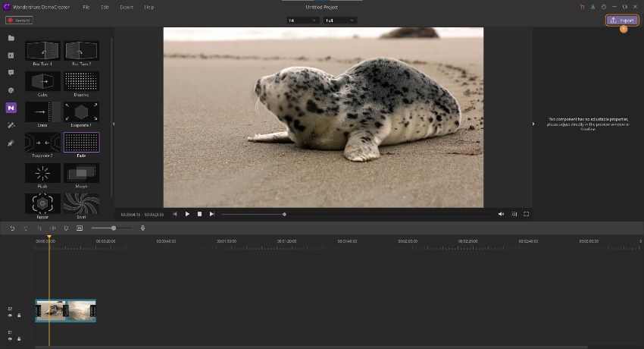Open the File menu
This screenshot has height=349, width=644.
tap(86, 7)
